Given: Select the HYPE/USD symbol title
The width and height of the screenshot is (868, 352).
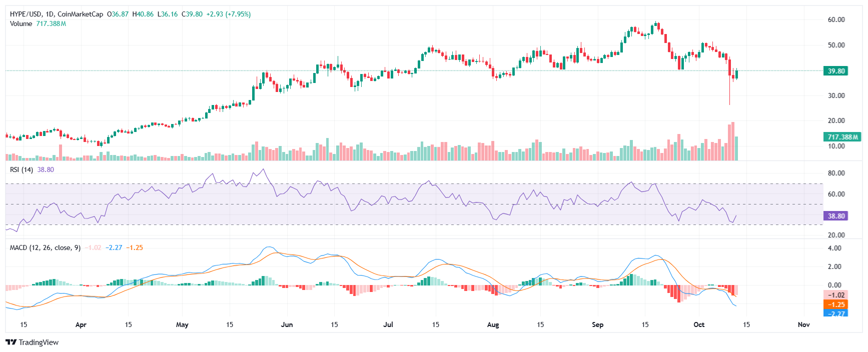Looking at the screenshot, I should point(26,14).
